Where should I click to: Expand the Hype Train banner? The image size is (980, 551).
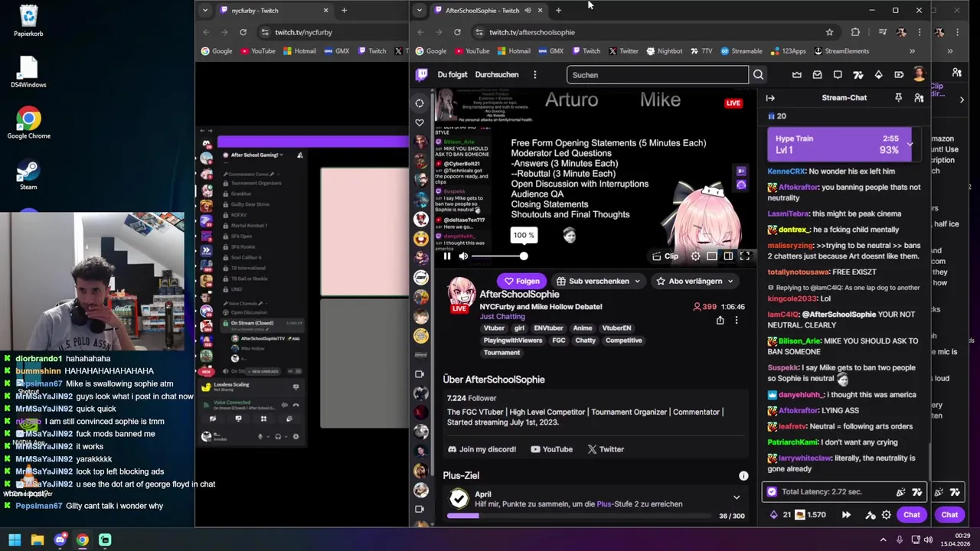[x=910, y=144]
